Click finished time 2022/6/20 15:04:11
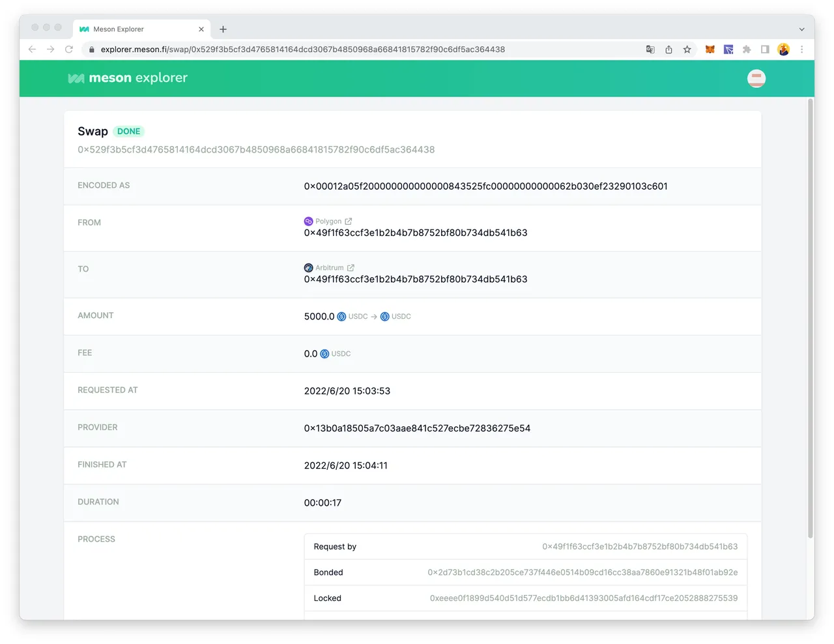Screen dimensions: 834x644 [346, 465]
